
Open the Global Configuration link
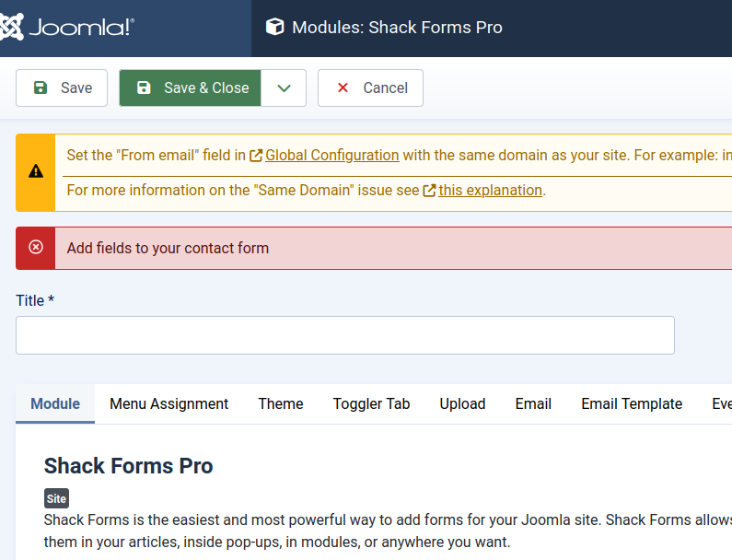coord(331,155)
